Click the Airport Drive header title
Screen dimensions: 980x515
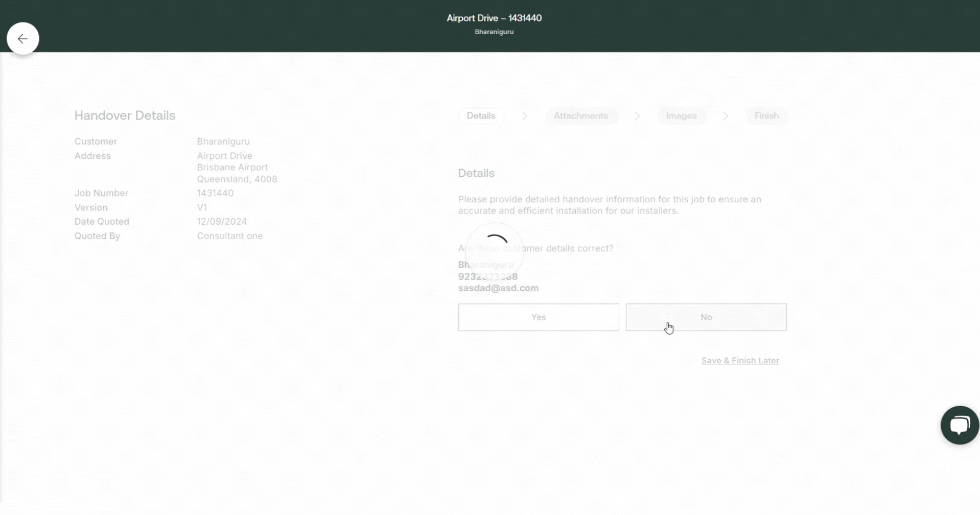[x=494, y=18]
